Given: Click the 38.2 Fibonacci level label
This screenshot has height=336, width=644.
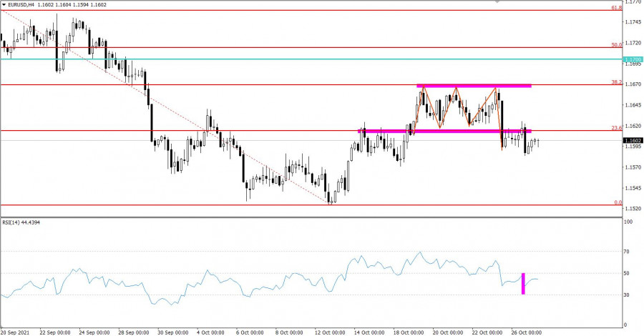Looking at the screenshot, I should click(617, 82).
